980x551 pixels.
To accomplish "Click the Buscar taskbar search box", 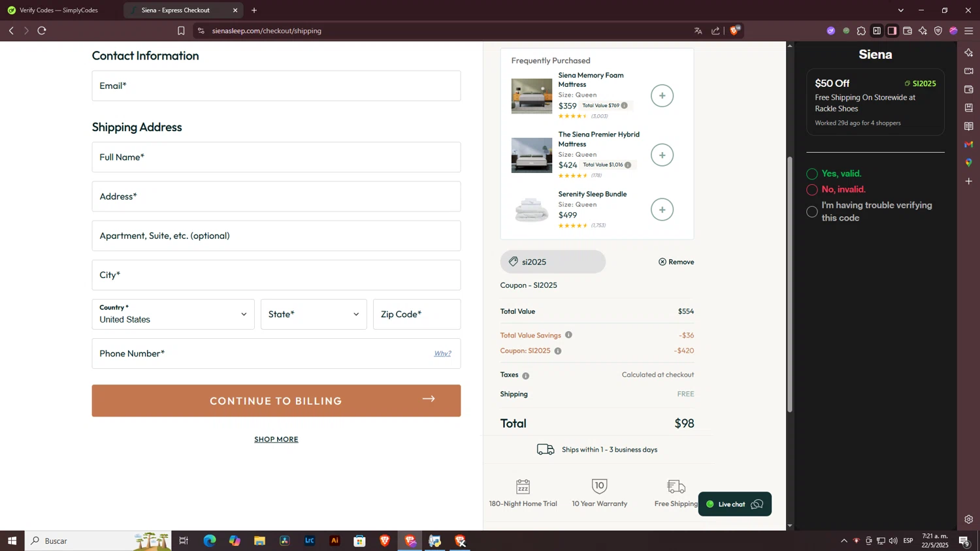I will click(98, 541).
